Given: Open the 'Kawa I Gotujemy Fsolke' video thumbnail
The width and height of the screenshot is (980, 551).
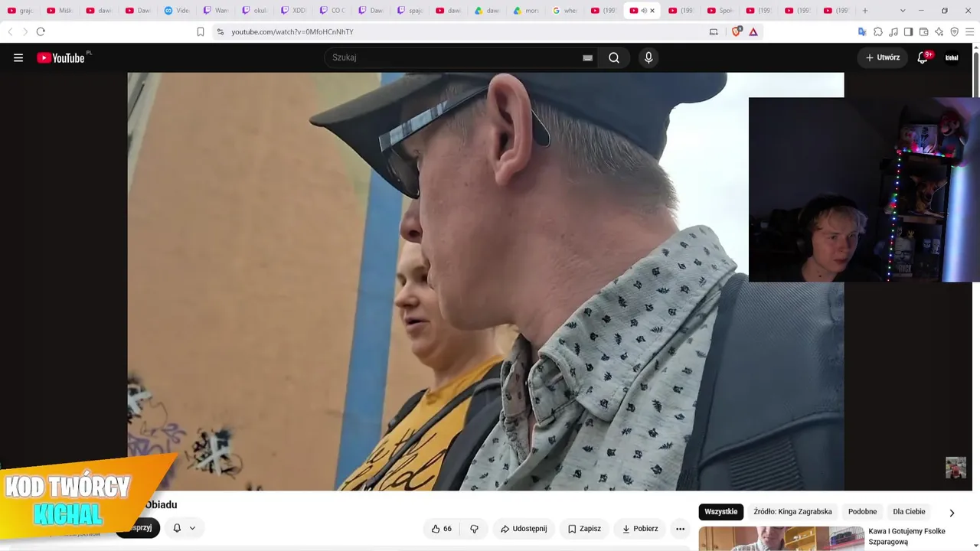Looking at the screenshot, I should [781, 539].
